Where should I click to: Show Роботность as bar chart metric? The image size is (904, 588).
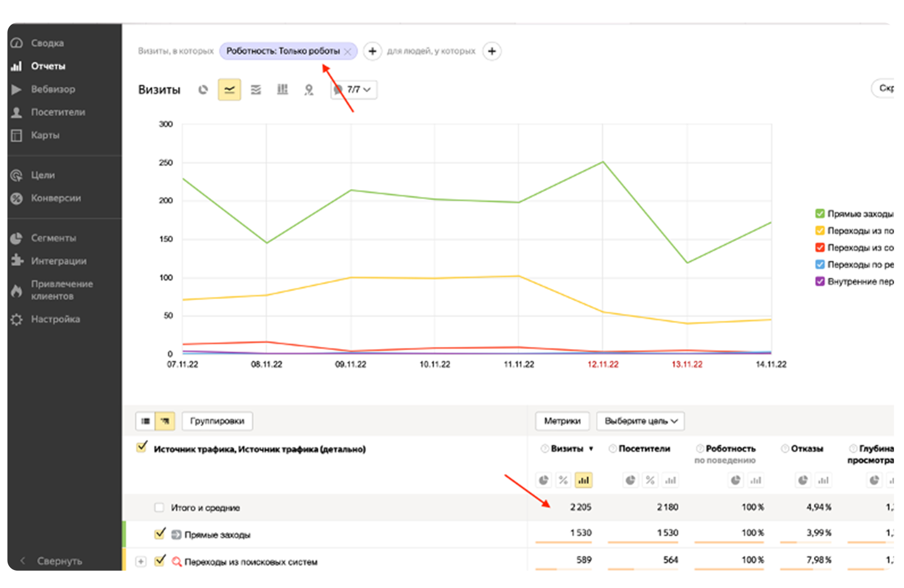pyautogui.click(x=756, y=480)
